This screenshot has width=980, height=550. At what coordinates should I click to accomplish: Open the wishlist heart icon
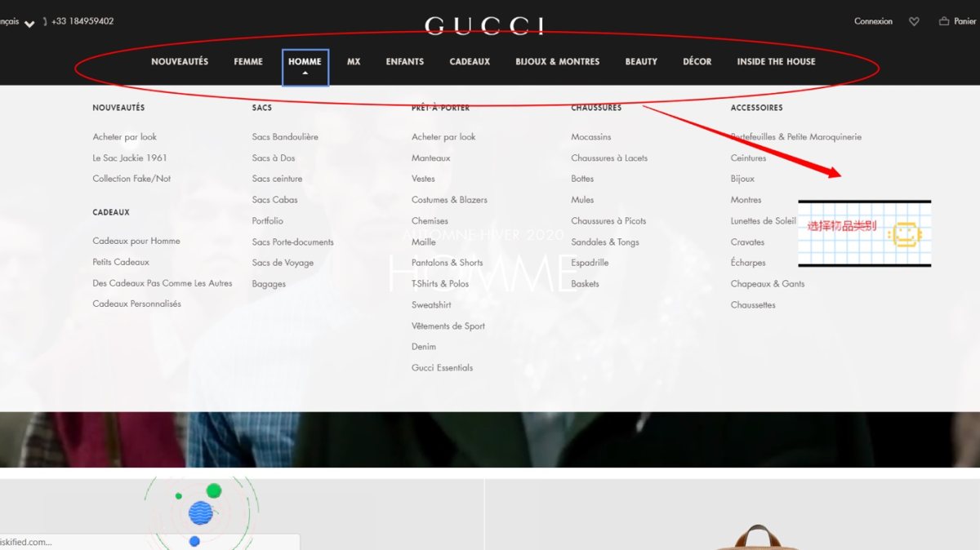(914, 21)
